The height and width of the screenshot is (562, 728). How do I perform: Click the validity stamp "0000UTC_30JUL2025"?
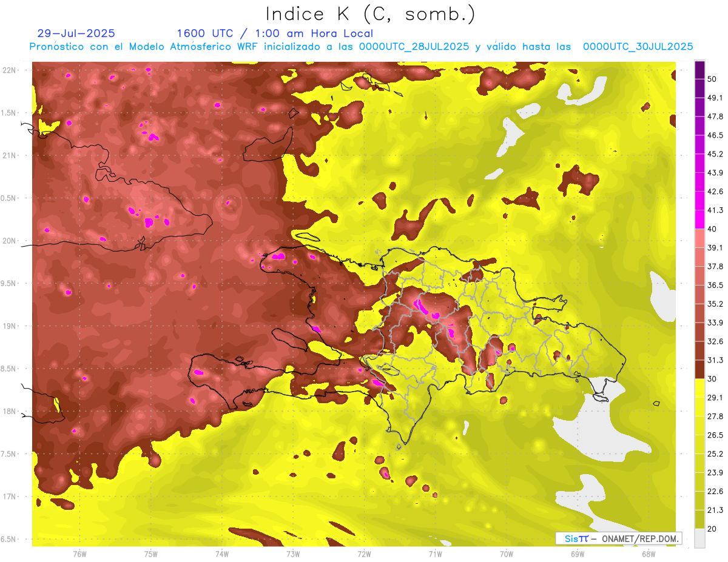point(638,47)
